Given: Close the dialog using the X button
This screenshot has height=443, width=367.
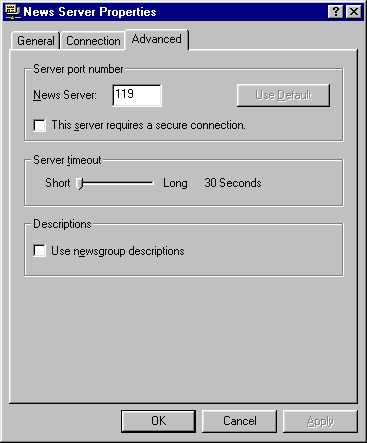Looking at the screenshot, I should tap(353, 12).
